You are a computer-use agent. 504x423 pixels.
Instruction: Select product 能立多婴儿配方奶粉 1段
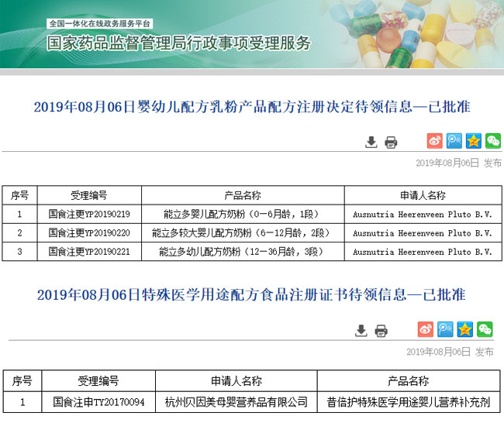click(x=243, y=214)
